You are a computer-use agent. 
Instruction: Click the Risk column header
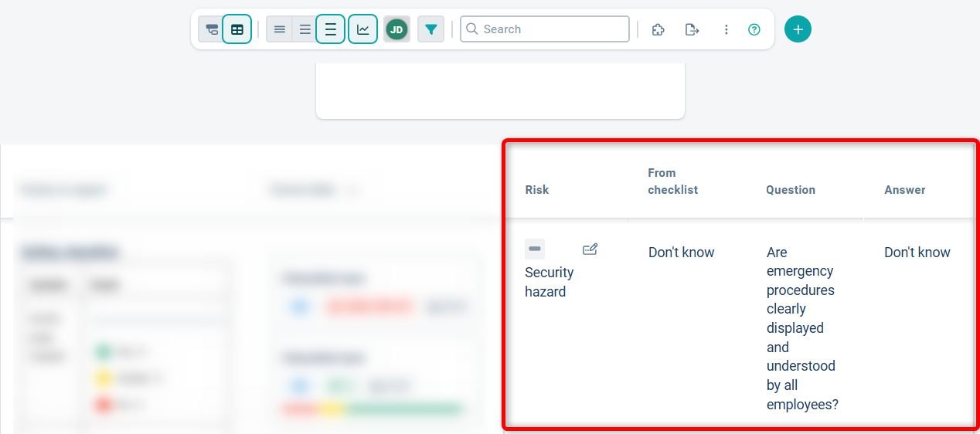point(537,189)
